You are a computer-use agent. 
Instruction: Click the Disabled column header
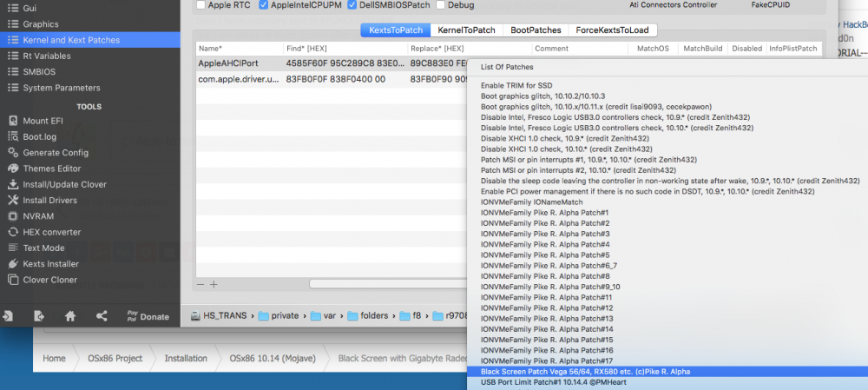pos(746,48)
